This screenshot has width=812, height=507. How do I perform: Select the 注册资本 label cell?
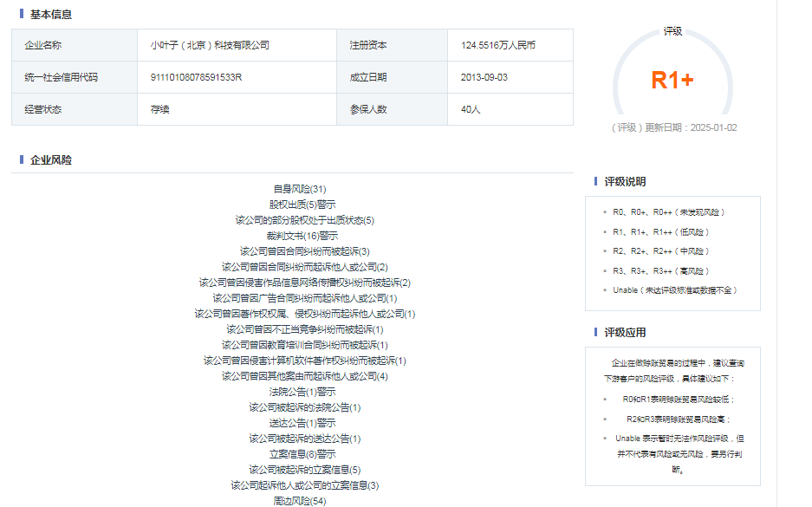point(392,45)
